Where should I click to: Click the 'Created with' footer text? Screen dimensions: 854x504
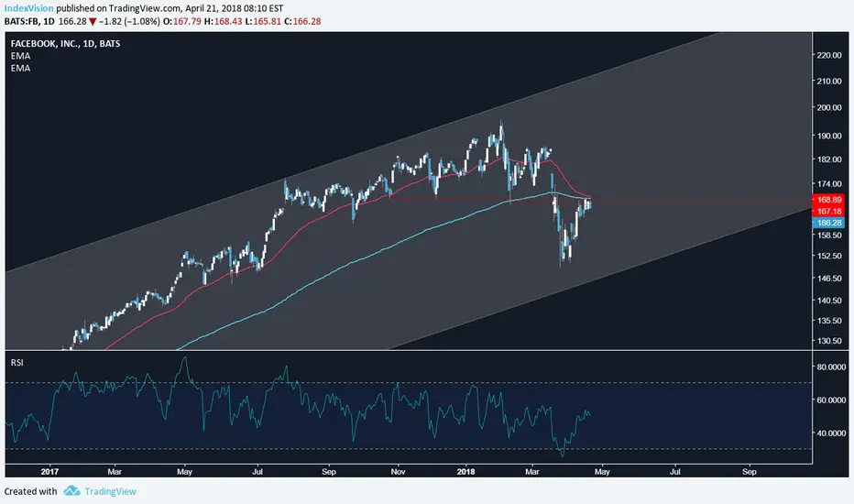30,491
